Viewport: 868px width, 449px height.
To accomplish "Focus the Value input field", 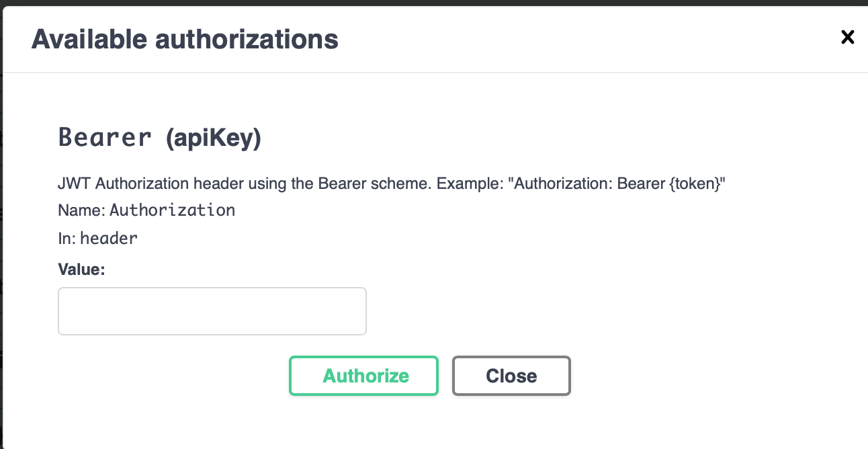I will coord(212,311).
